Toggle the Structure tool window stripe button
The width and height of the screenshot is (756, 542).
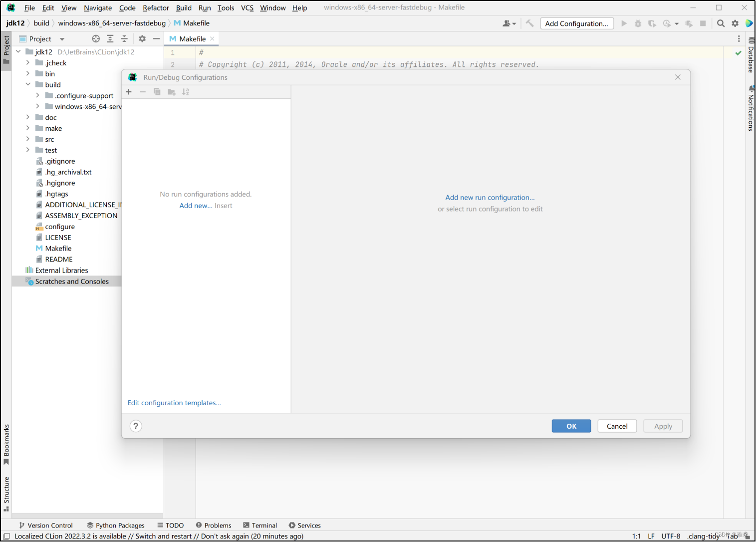(6, 494)
